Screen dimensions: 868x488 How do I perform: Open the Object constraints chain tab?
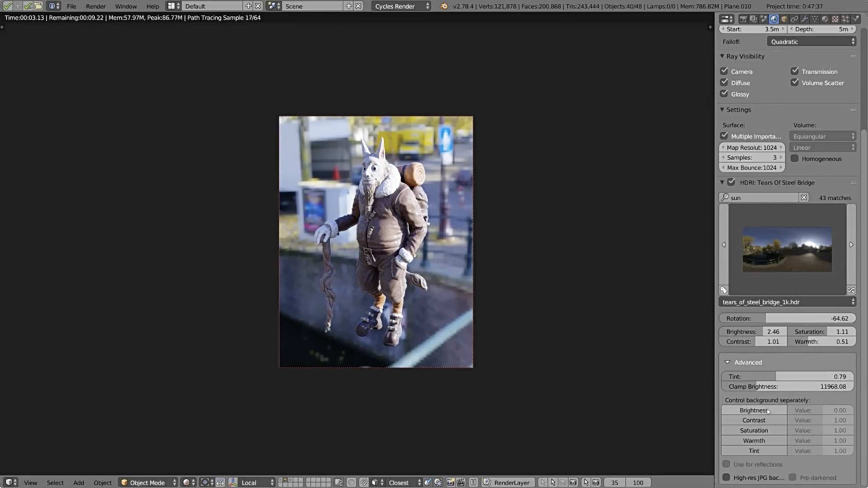point(794,19)
